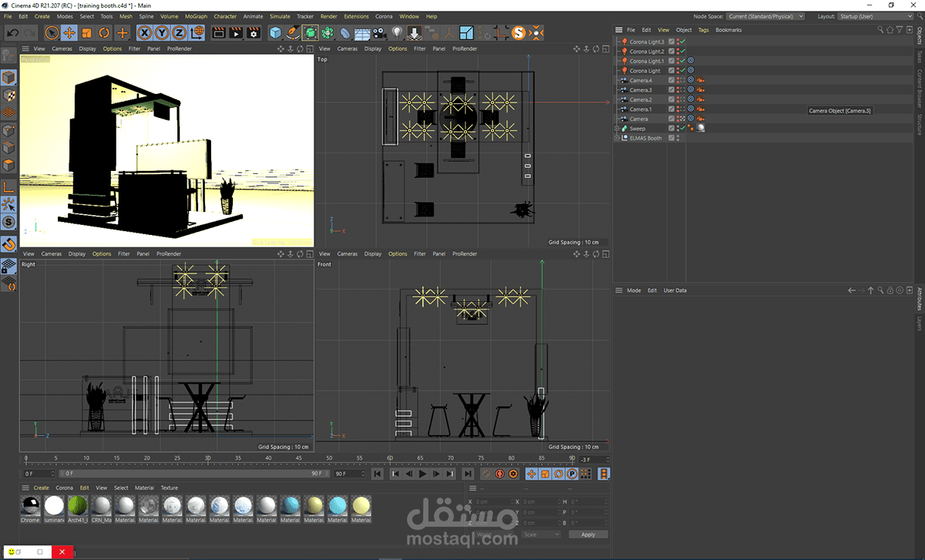Click the Undo arrow icon
This screenshot has height=560, width=925.
click(13, 32)
